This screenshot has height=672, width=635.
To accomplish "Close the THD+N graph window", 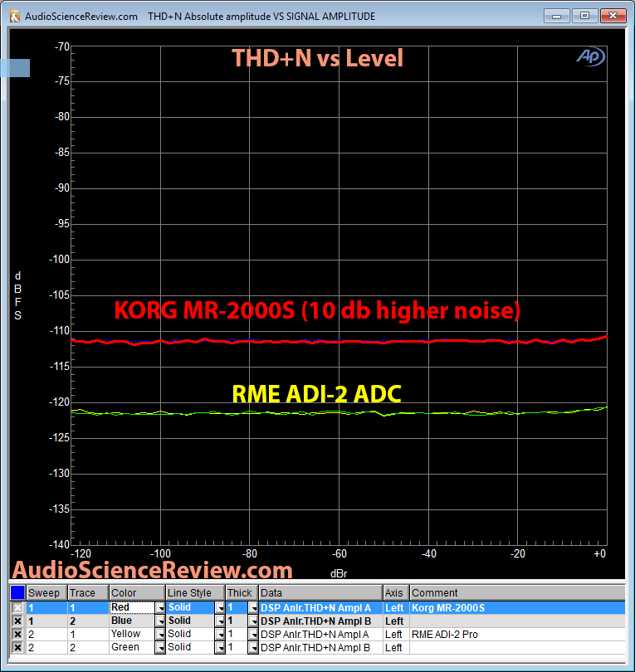I will (613, 16).
